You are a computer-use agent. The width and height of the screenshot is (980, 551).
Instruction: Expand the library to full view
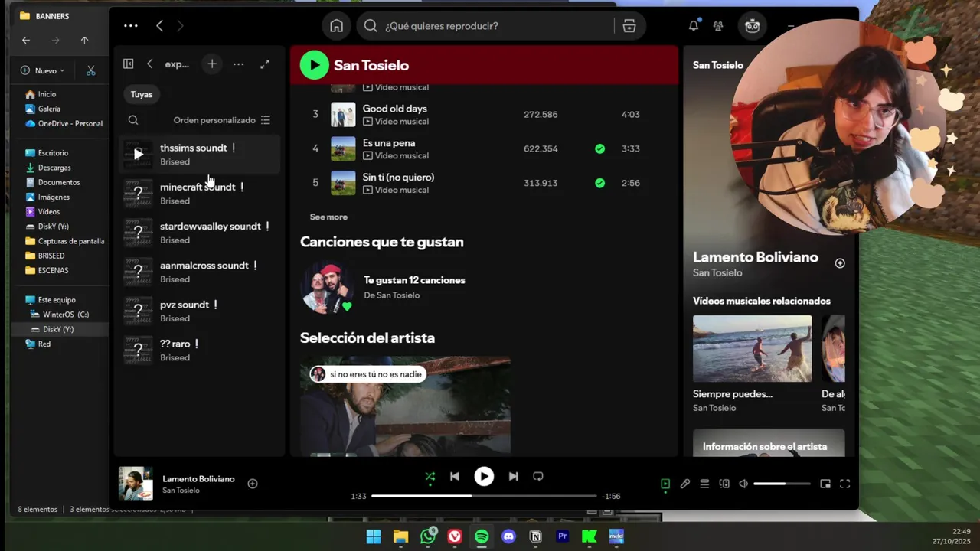265,64
